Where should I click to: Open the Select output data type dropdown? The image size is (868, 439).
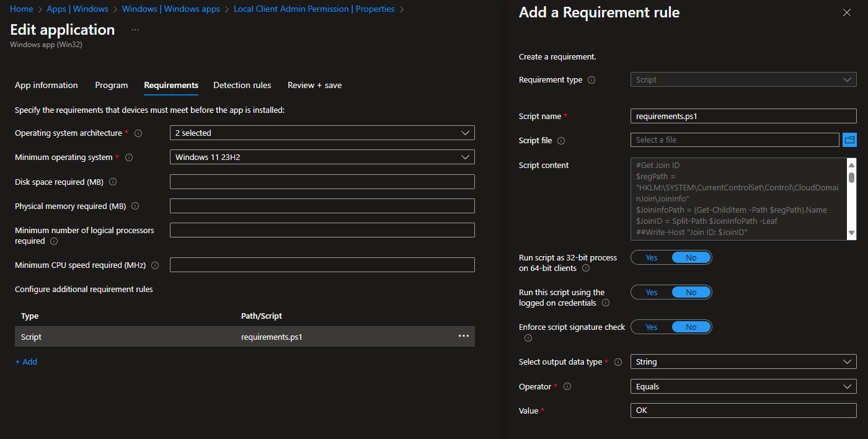(743, 361)
